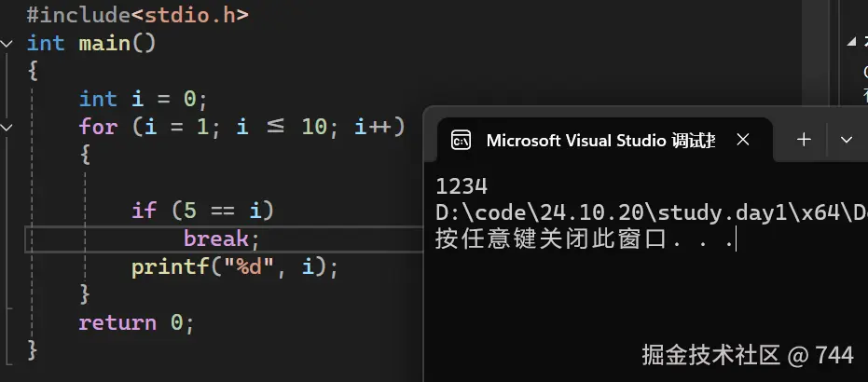Click the console icon on the terminal tab
868x382 pixels.
click(x=462, y=141)
